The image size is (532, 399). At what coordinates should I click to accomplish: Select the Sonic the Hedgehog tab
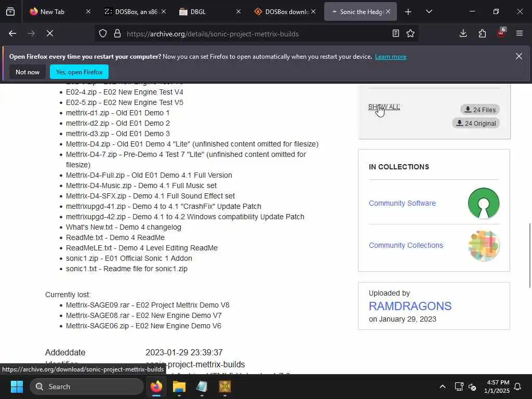[x=357, y=12]
